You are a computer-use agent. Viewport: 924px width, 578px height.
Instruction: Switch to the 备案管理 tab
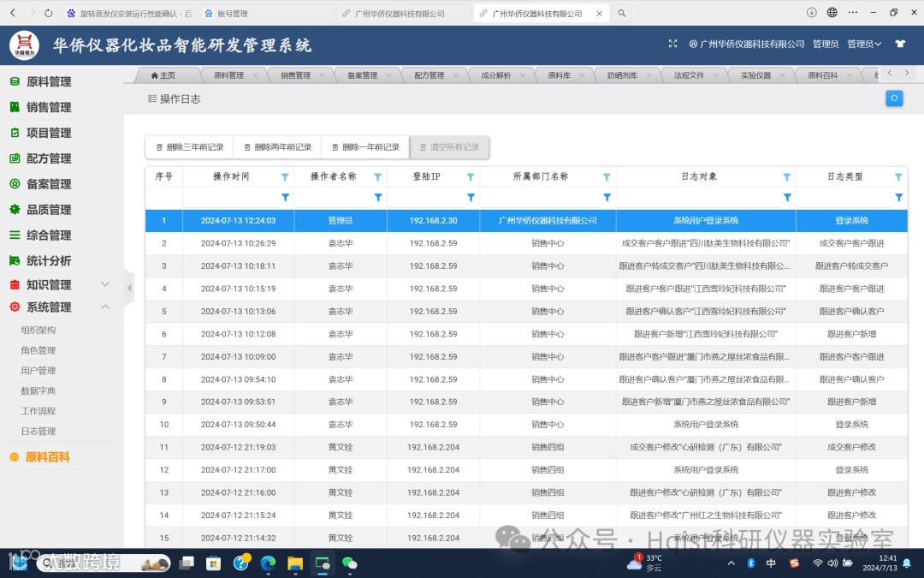(x=362, y=75)
